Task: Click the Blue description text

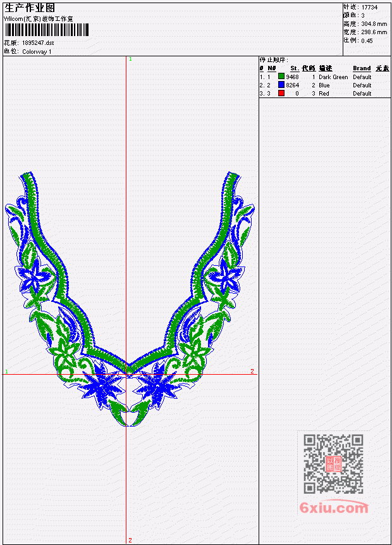Action: (324, 85)
